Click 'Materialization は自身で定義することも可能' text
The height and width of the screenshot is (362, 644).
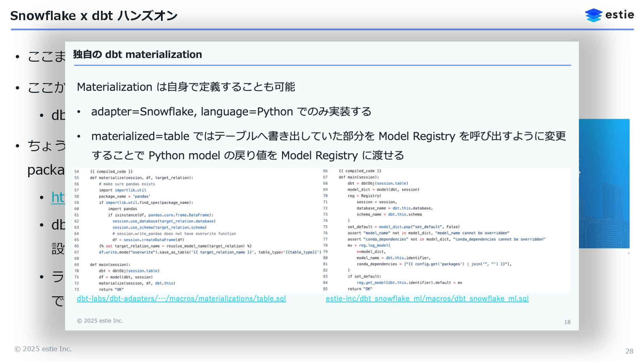tap(185, 87)
